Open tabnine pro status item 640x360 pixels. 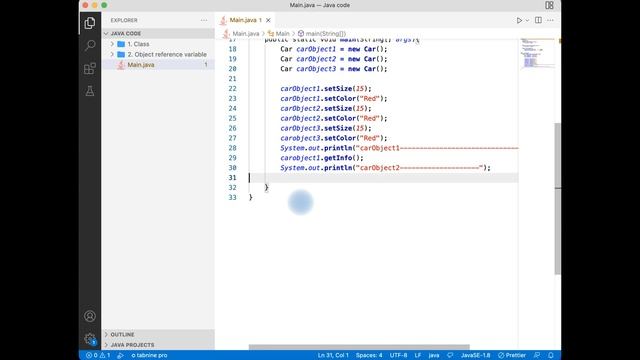pyautogui.click(x=149, y=355)
